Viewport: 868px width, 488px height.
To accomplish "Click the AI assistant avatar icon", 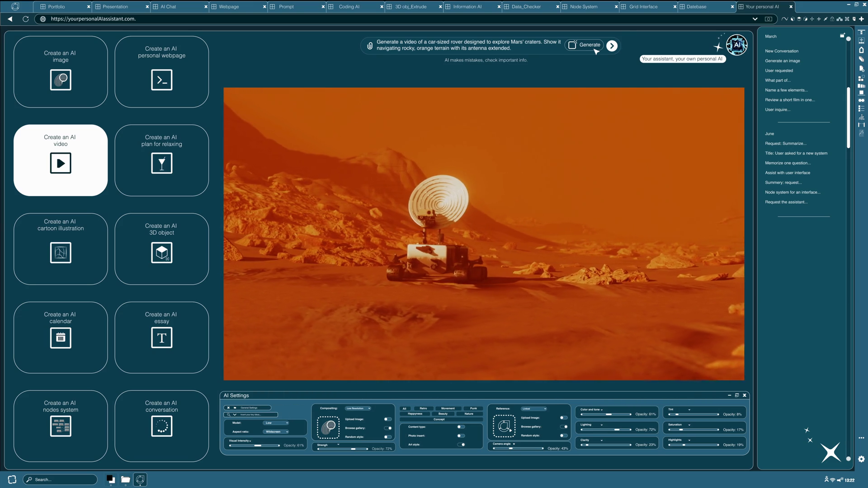I will click(x=736, y=45).
